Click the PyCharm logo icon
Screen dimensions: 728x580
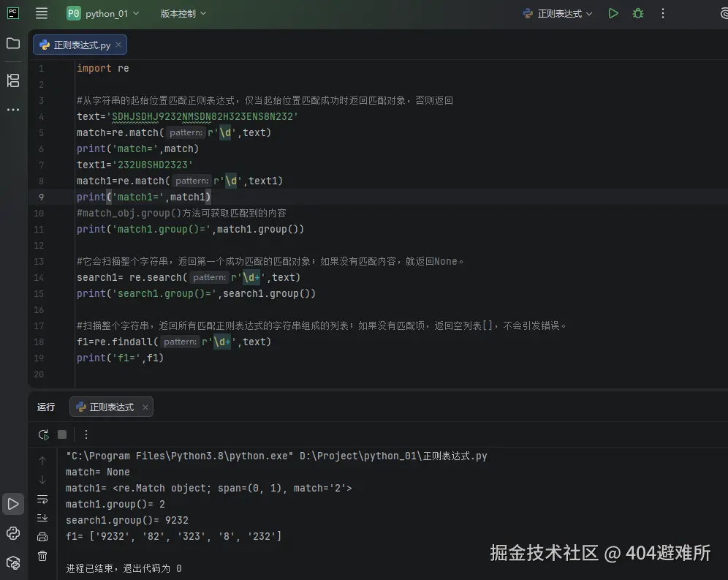point(13,13)
